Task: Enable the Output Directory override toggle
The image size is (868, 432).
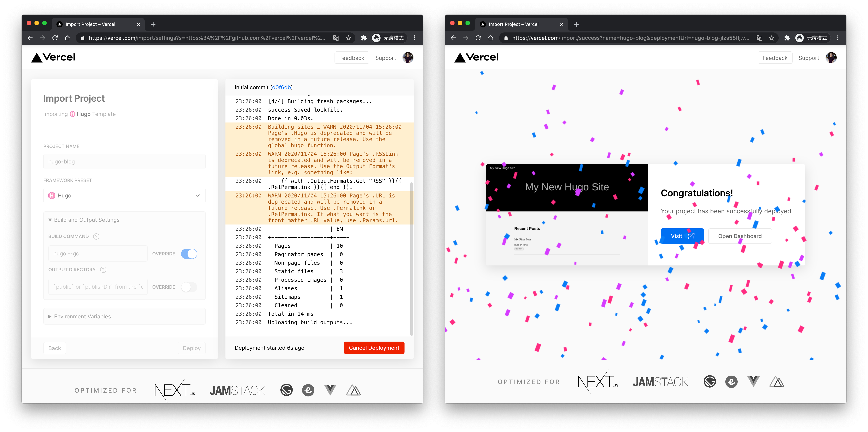Action: click(189, 287)
